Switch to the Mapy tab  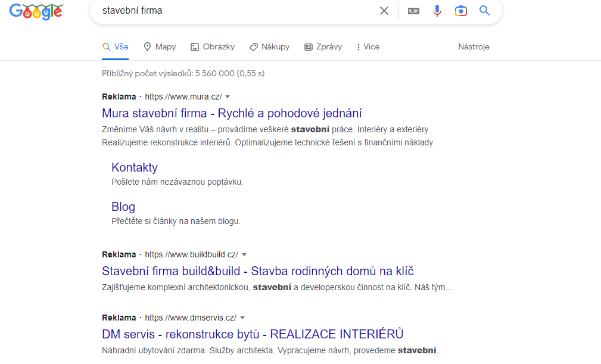click(160, 46)
